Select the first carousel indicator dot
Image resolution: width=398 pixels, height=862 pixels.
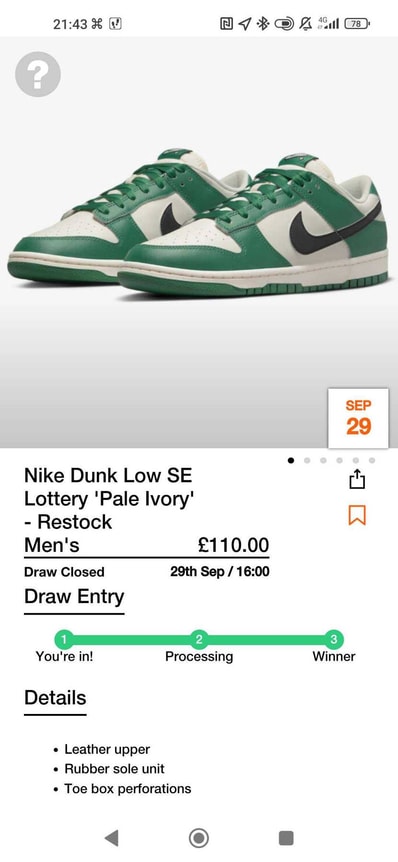[x=291, y=460]
